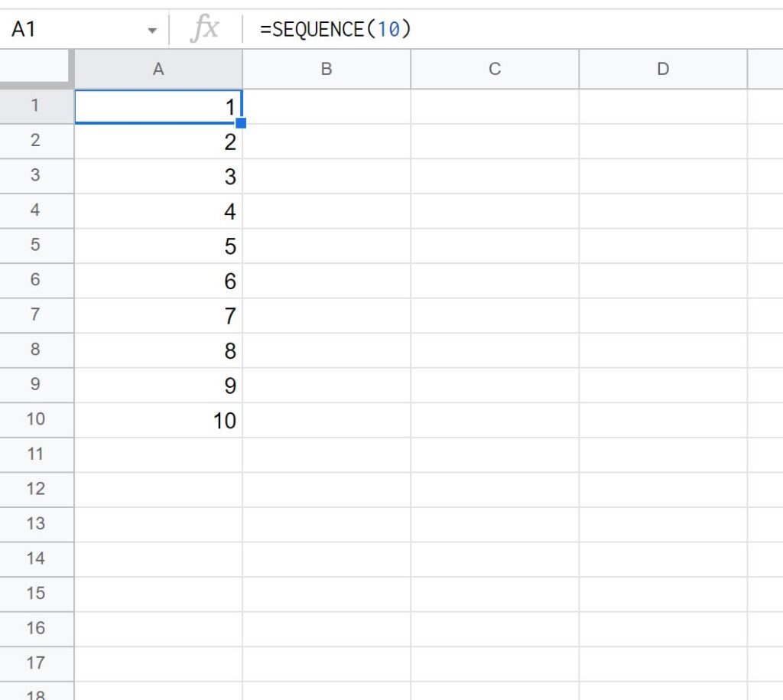The image size is (783, 700).
Task: Select column C header
Action: [494, 69]
